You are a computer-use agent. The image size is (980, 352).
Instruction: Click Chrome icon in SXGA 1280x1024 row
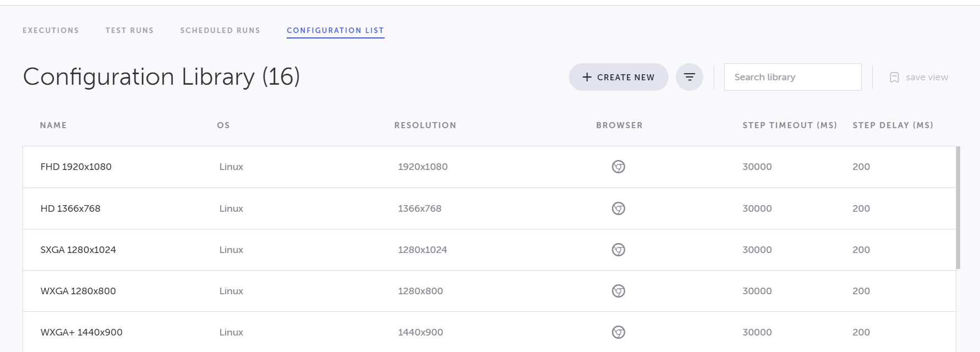point(618,250)
